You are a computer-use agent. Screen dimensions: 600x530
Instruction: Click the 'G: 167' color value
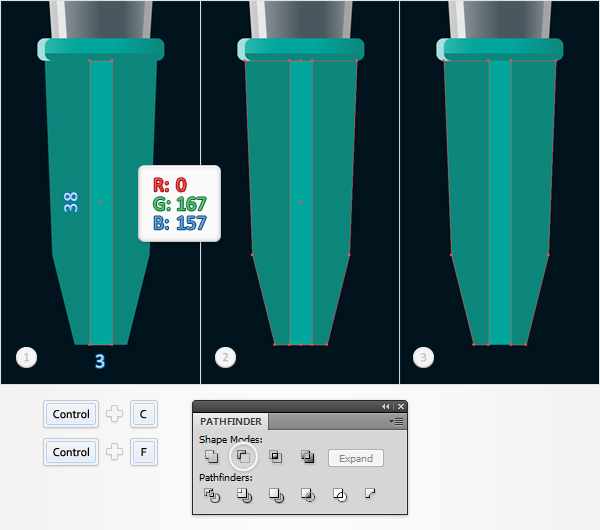[x=179, y=204]
